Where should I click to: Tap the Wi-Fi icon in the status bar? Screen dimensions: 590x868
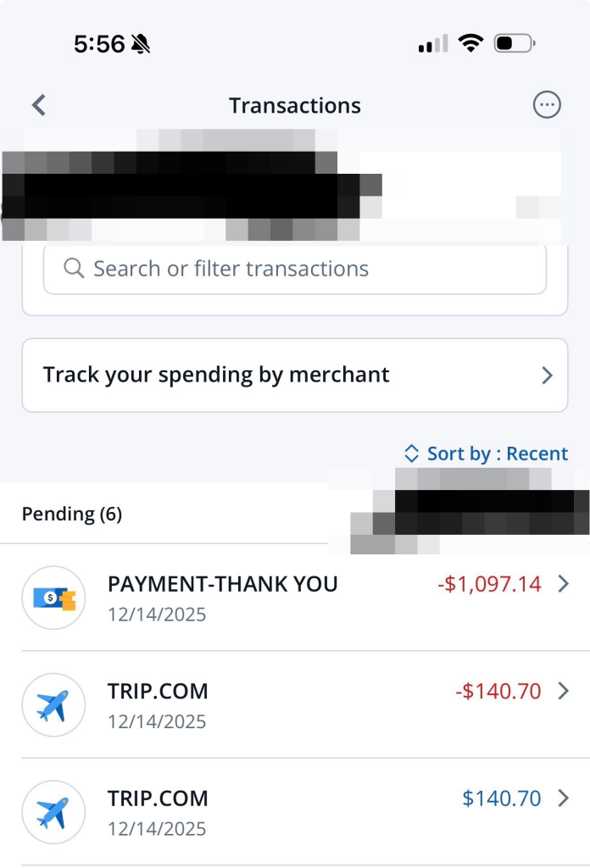[471, 42]
